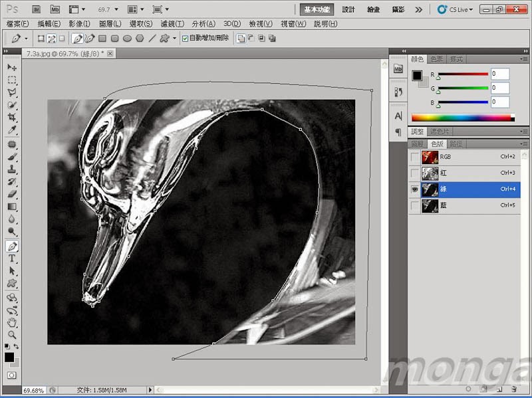The image size is (532, 398).
Task: Select the Blur tool
Action: [x=12, y=219]
